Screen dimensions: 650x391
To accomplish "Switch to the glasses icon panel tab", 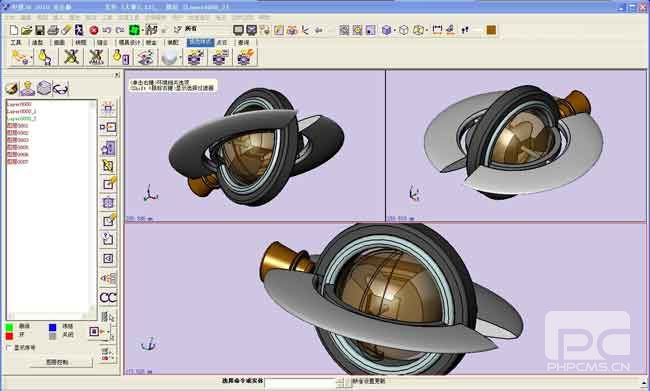I will [61, 88].
